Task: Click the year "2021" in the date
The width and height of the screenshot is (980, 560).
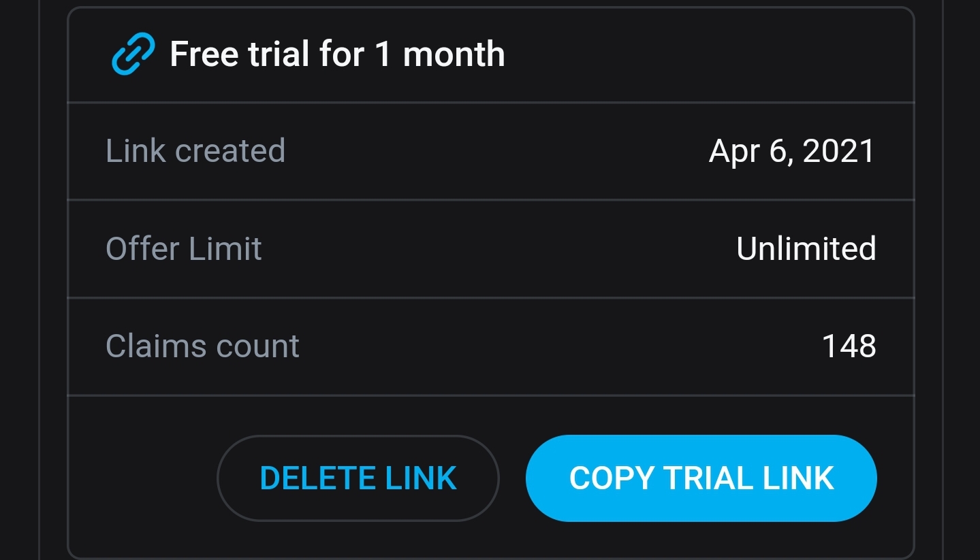Action: click(x=838, y=151)
